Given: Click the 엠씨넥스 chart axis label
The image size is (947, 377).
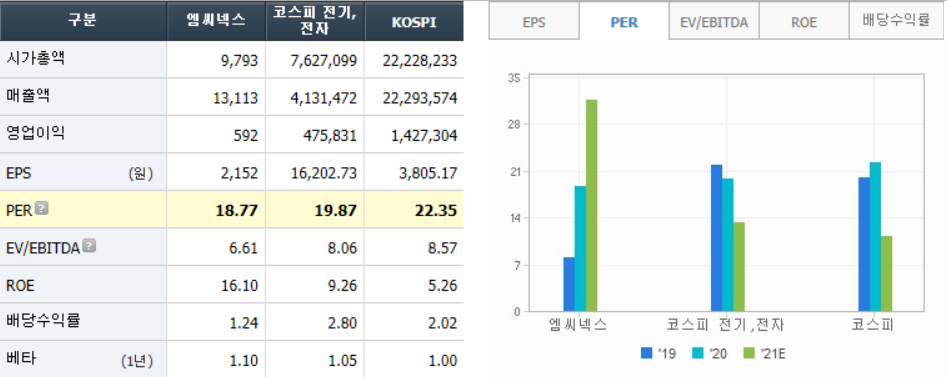Looking at the screenshot, I should (x=577, y=324).
